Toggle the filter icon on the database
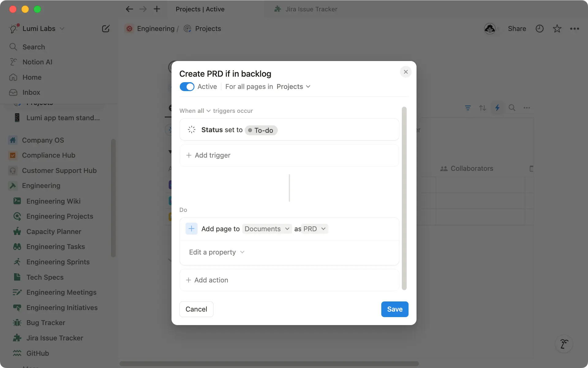The width and height of the screenshot is (588, 368). [x=468, y=108]
